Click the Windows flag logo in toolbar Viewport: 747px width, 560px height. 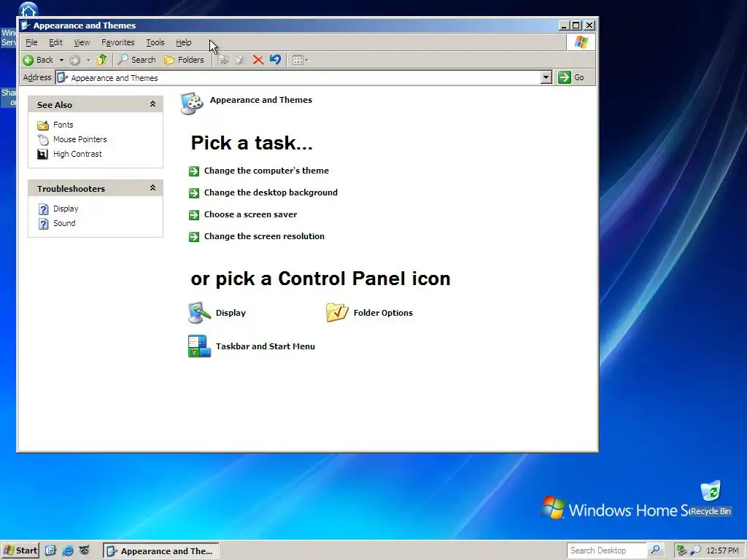point(581,42)
